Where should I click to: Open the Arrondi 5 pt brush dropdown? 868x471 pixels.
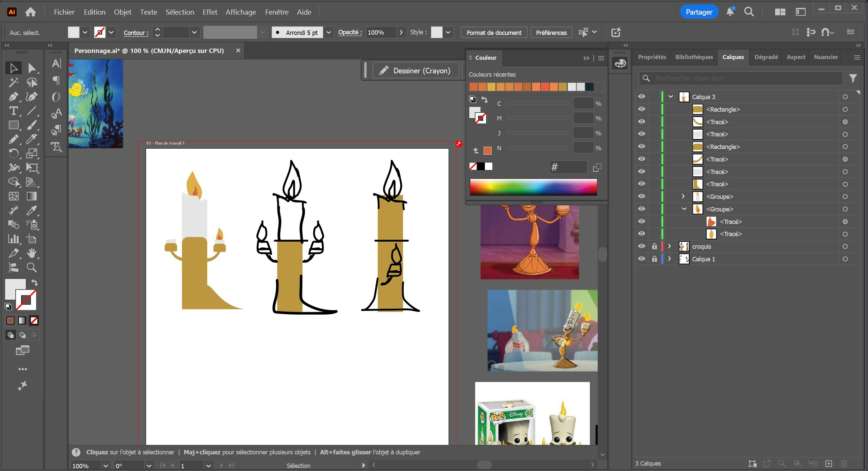328,33
